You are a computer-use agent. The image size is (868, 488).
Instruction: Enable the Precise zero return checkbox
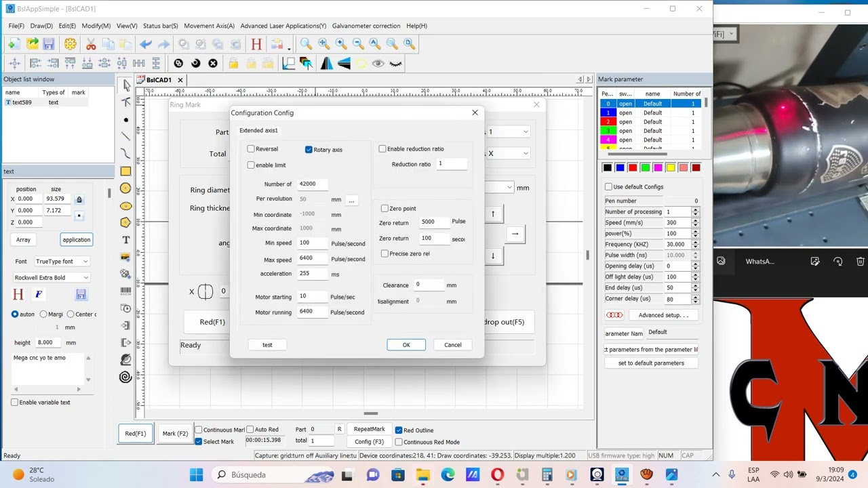pos(384,253)
